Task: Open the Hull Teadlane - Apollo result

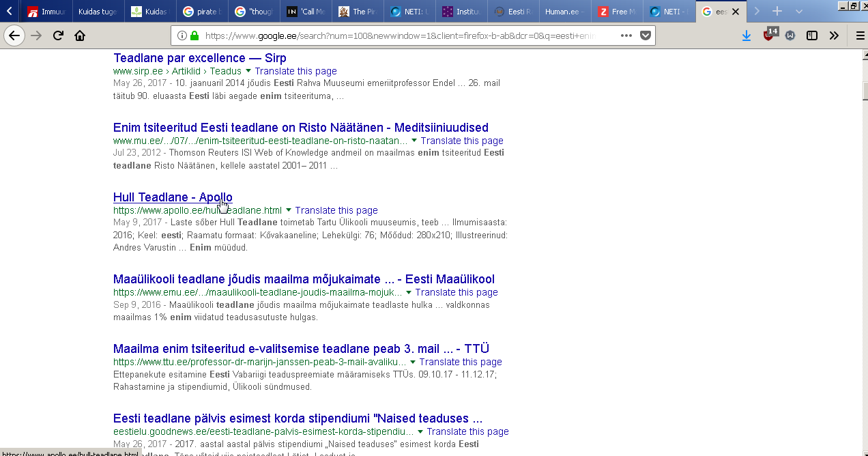Action: [x=173, y=197]
